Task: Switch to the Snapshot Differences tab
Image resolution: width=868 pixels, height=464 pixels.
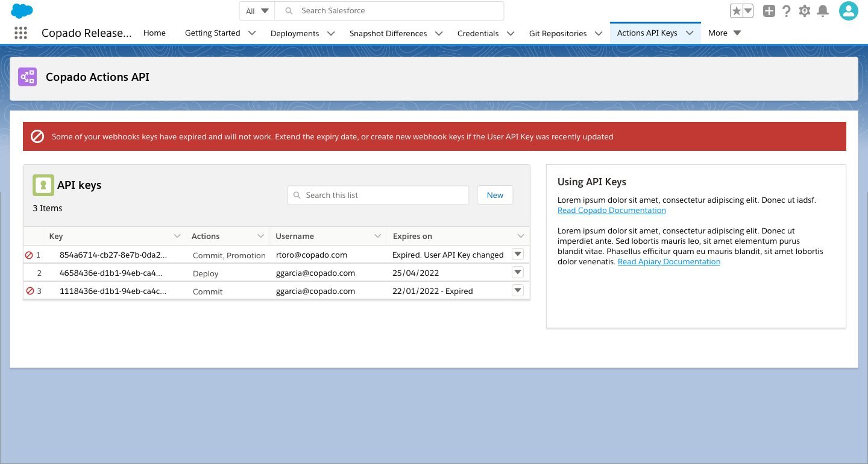Action: (x=388, y=34)
